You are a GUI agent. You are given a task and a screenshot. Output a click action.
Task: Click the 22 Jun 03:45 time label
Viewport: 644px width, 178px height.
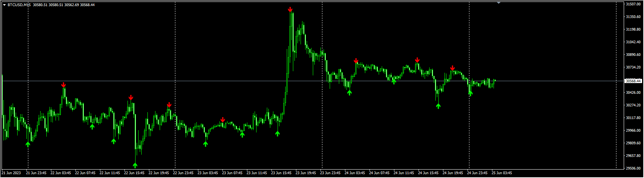click(x=61, y=173)
